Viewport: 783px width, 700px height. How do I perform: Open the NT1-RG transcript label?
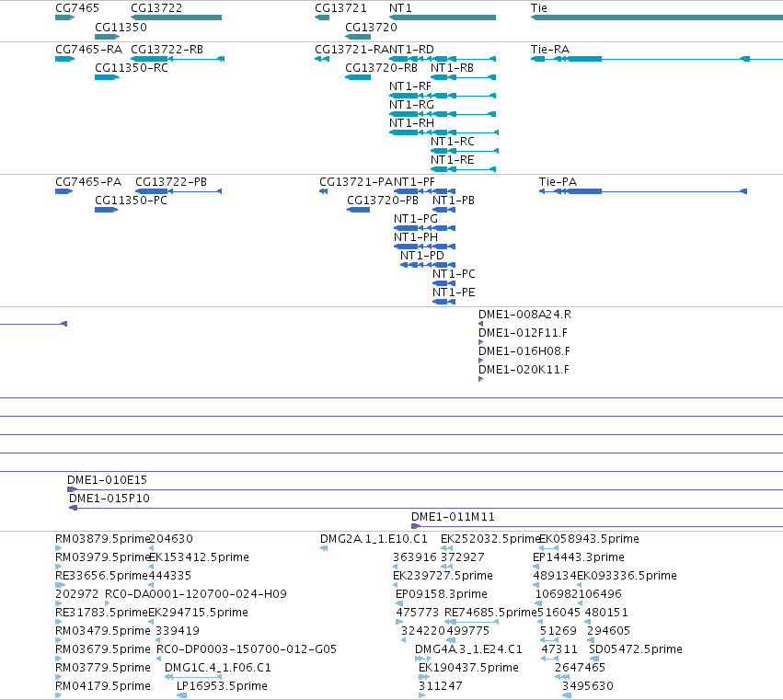(x=411, y=105)
